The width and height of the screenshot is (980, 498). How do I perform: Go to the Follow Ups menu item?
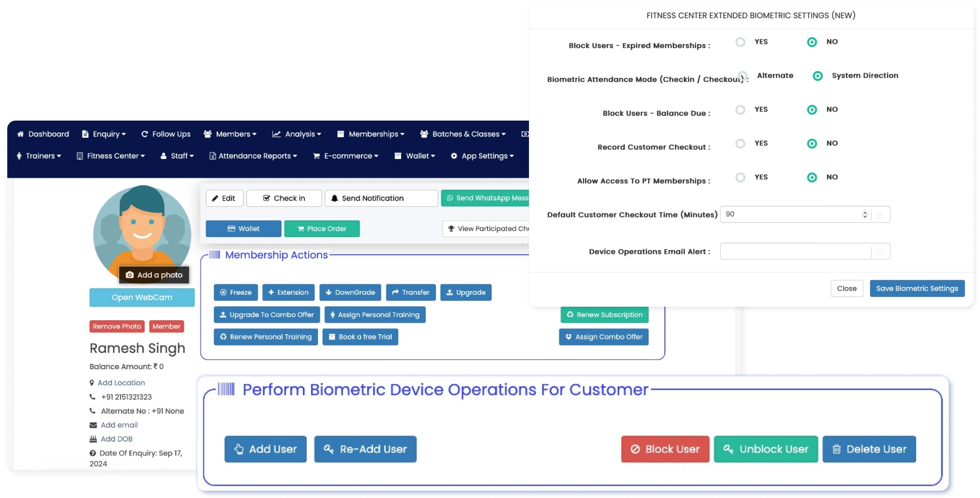coord(166,134)
